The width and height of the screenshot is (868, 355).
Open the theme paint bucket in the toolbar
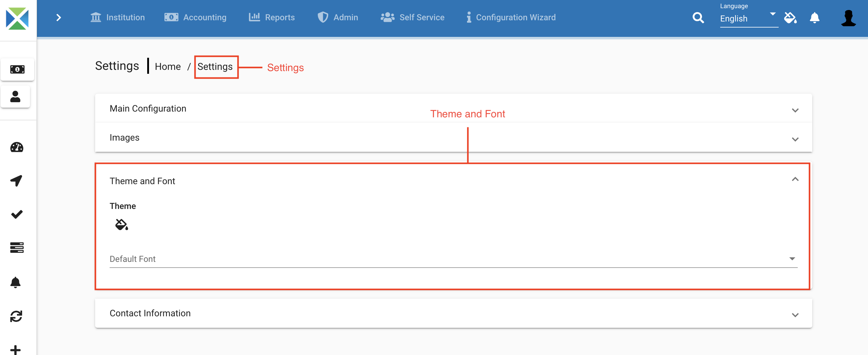click(x=790, y=18)
